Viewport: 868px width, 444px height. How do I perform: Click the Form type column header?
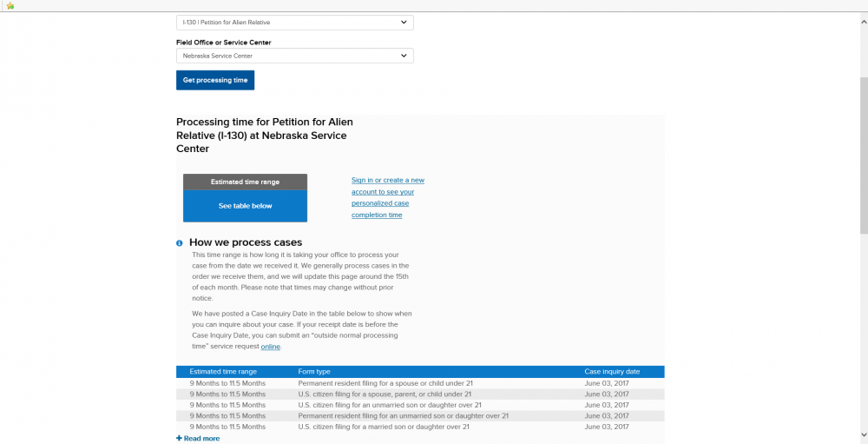[x=314, y=372]
